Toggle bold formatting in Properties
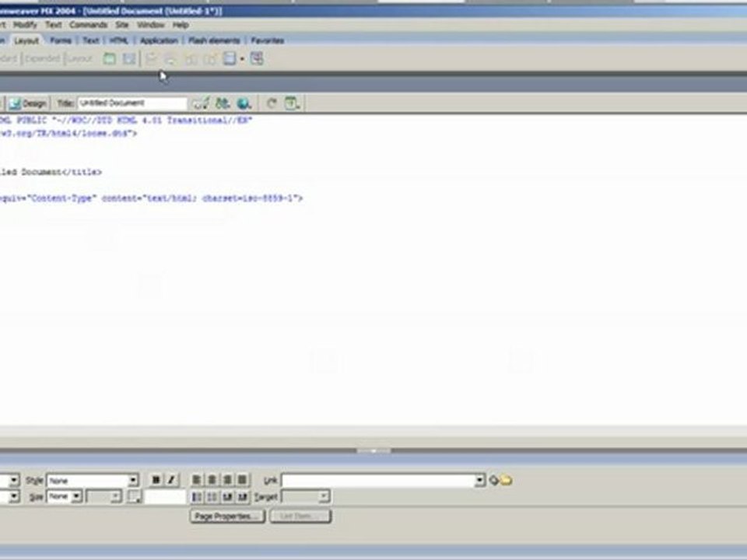The image size is (747, 560). [x=156, y=480]
